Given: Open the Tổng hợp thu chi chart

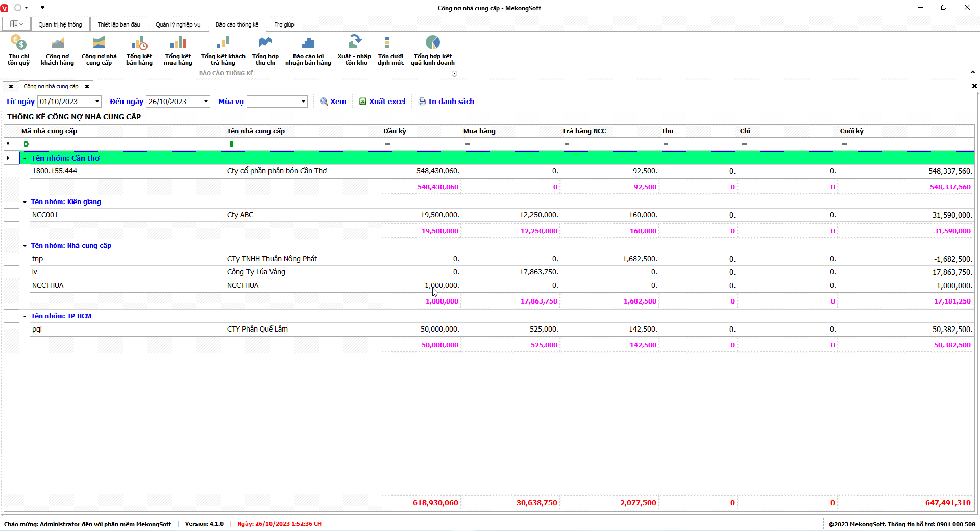Looking at the screenshot, I should tap(265, 50).
